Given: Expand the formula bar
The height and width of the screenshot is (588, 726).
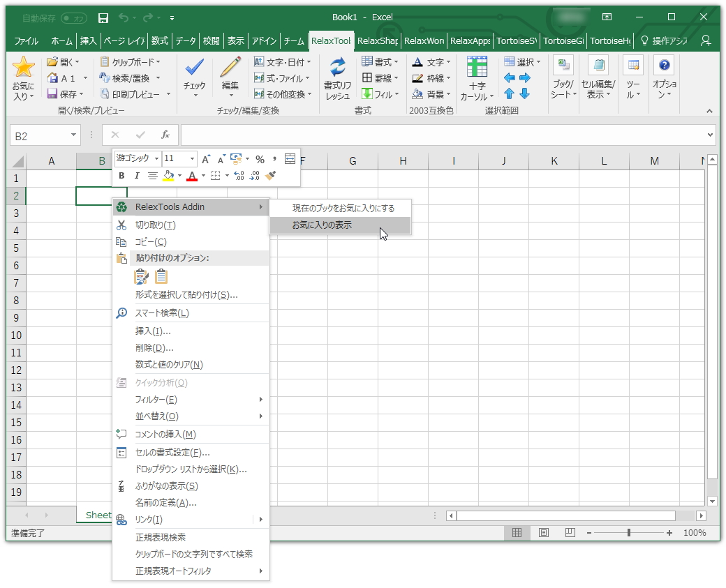Looking at the screenshot, I should pos(710,135).
